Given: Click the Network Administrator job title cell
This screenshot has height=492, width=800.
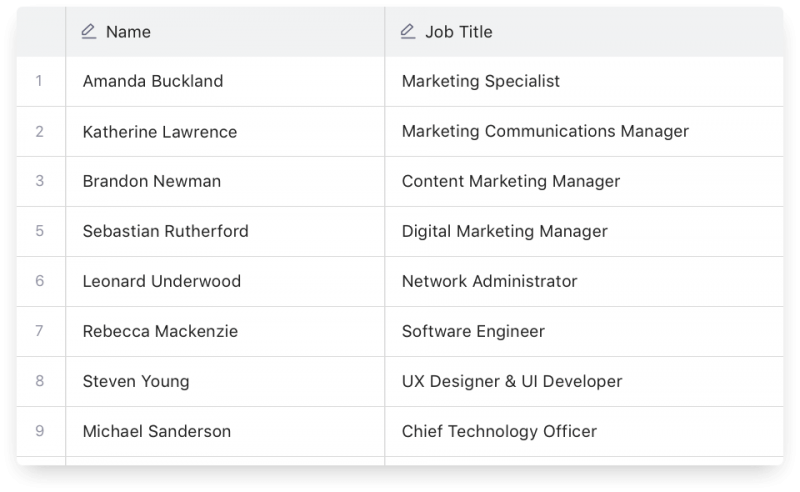Looking at the screenshot, I should click(x=489, y=281).
